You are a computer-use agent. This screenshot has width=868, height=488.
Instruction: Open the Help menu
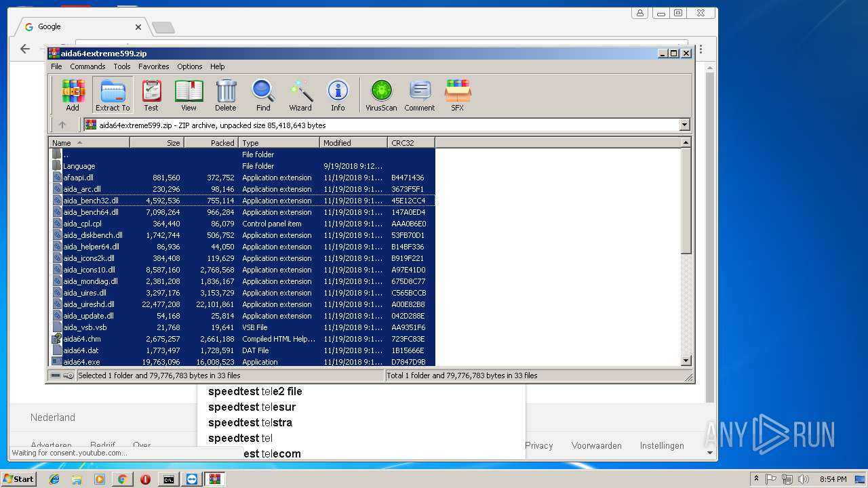click(218, 66)
